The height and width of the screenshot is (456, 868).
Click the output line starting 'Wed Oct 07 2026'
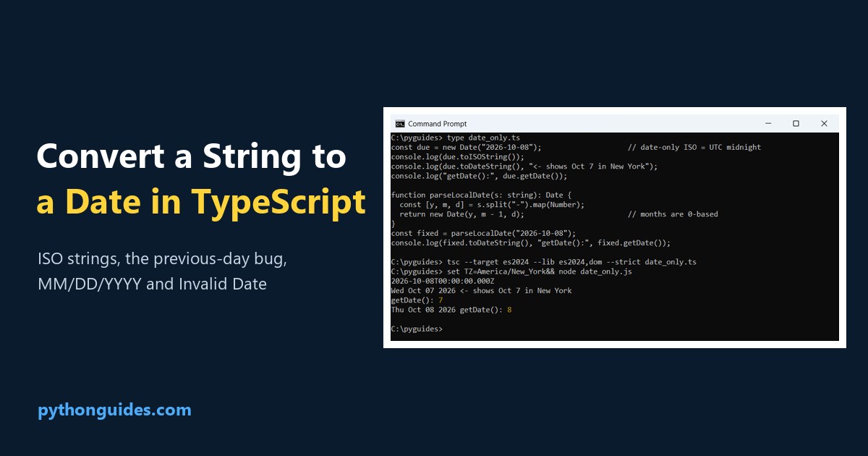click(482, 290)
